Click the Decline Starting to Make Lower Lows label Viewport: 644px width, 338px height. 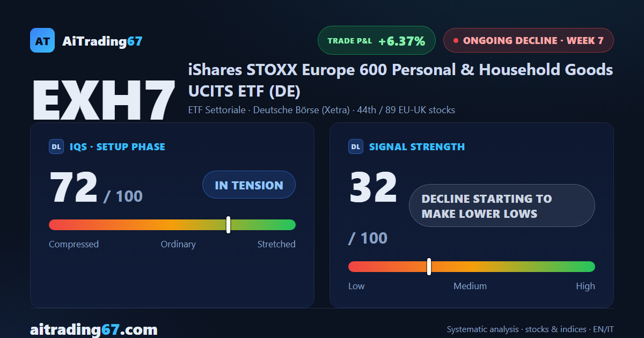502,205
